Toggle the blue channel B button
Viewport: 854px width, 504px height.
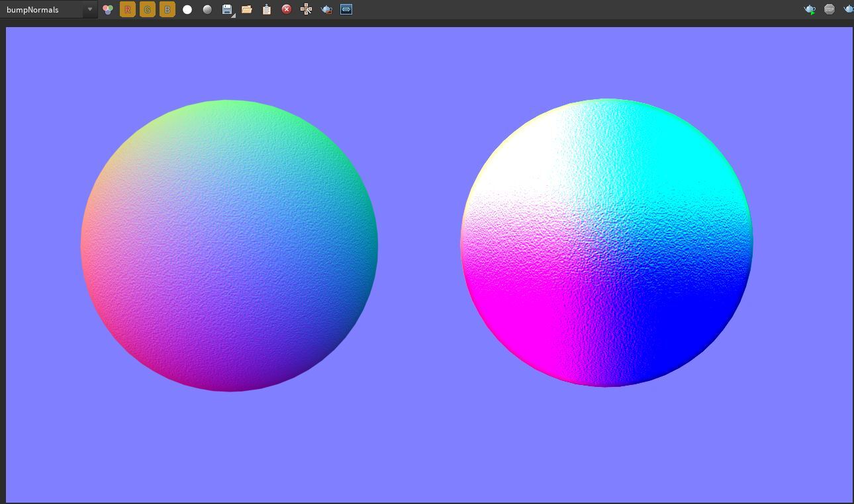point(167,9)
